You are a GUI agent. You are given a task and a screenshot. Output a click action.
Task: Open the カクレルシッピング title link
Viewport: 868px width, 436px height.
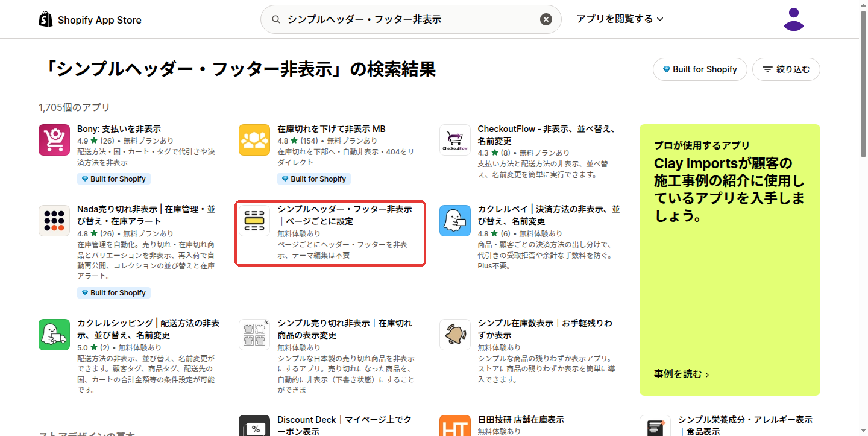[x=148, y=329]
